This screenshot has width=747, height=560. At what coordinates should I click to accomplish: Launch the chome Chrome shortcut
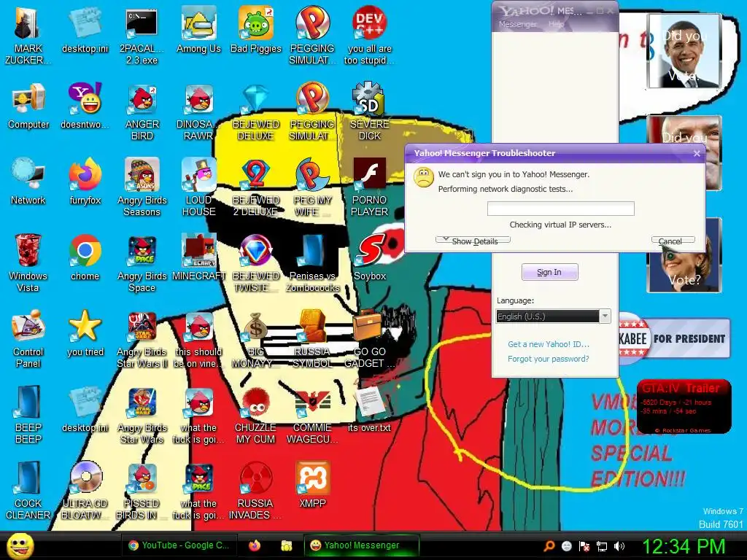pyautogui.click(x=85, y=257)
